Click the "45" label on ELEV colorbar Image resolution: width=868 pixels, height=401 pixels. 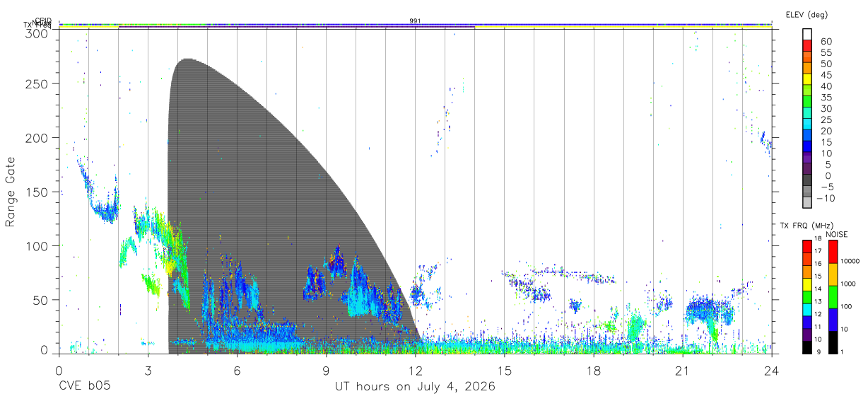coord(825,75)
